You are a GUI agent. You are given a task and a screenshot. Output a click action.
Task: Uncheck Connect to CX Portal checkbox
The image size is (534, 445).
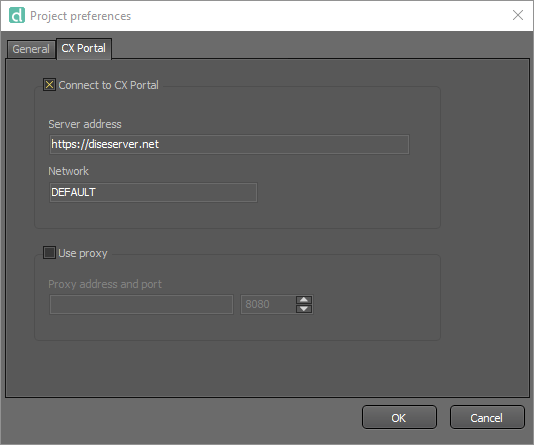[x=49, y=84]
